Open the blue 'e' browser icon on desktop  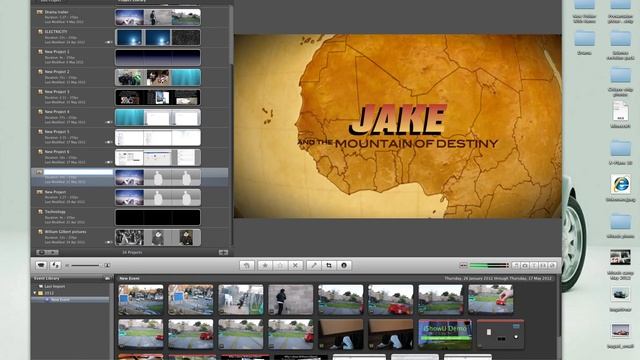click(620, 184)
